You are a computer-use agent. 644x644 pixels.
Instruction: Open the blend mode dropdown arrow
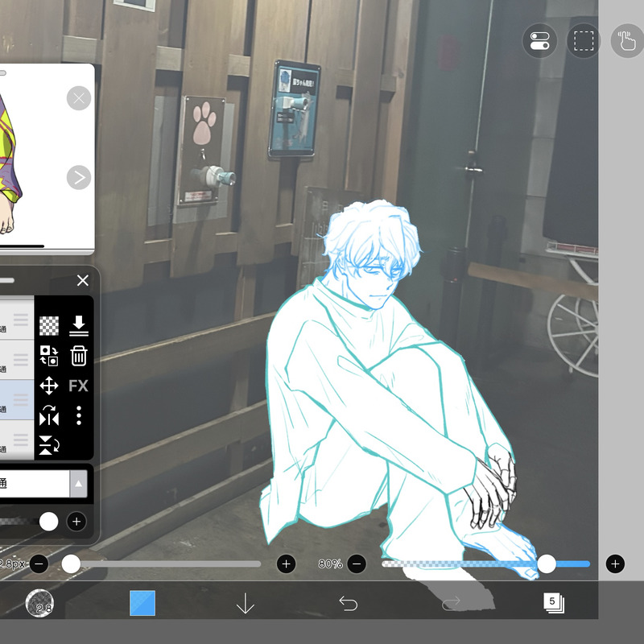pos(78,484)
